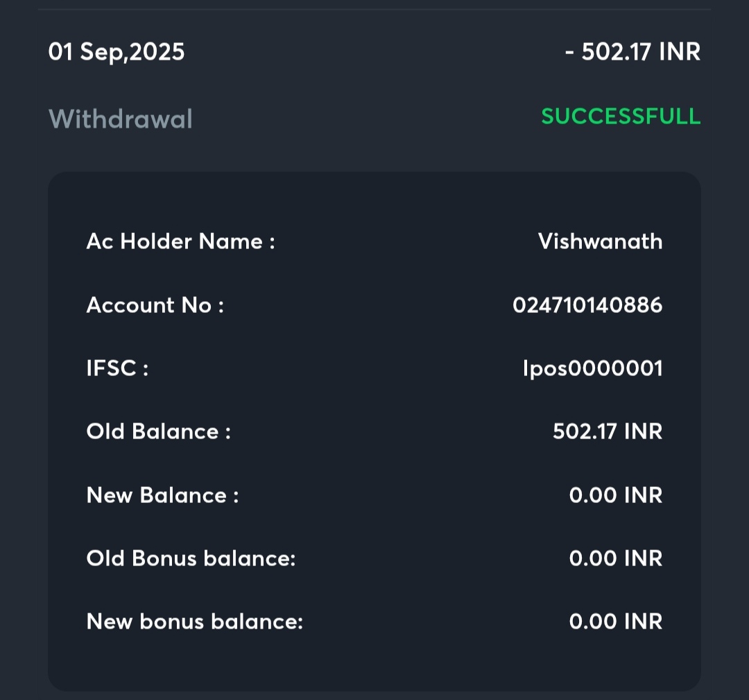Click the IFSC label

117,368
